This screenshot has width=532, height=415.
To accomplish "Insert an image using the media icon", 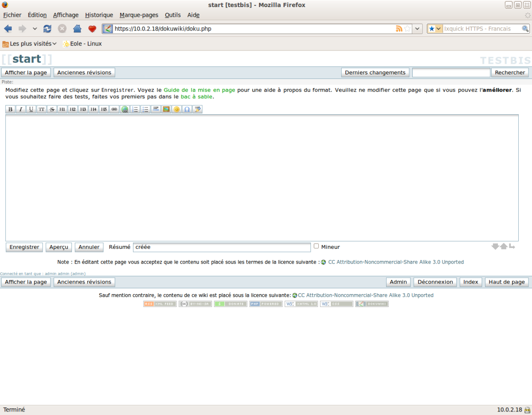I will tap(166, 109).
